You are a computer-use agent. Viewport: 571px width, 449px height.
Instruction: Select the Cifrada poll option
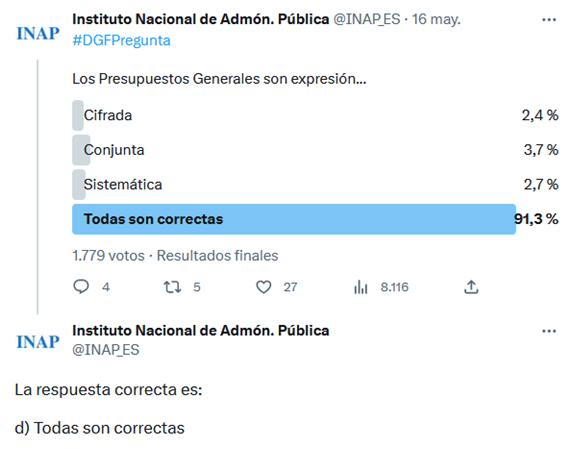pyautogui.click(x=315, y=115)
